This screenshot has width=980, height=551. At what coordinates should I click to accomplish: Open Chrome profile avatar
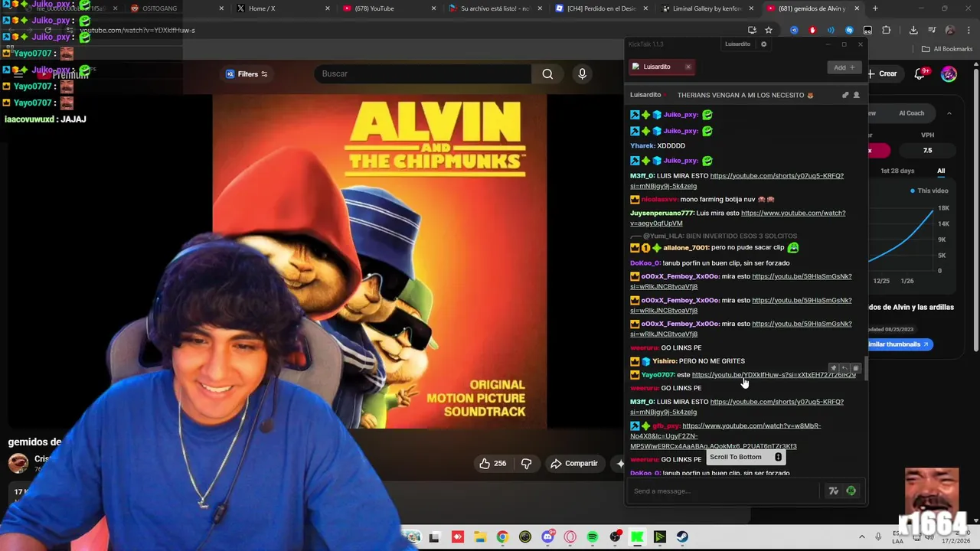click(x=949, y=30)
